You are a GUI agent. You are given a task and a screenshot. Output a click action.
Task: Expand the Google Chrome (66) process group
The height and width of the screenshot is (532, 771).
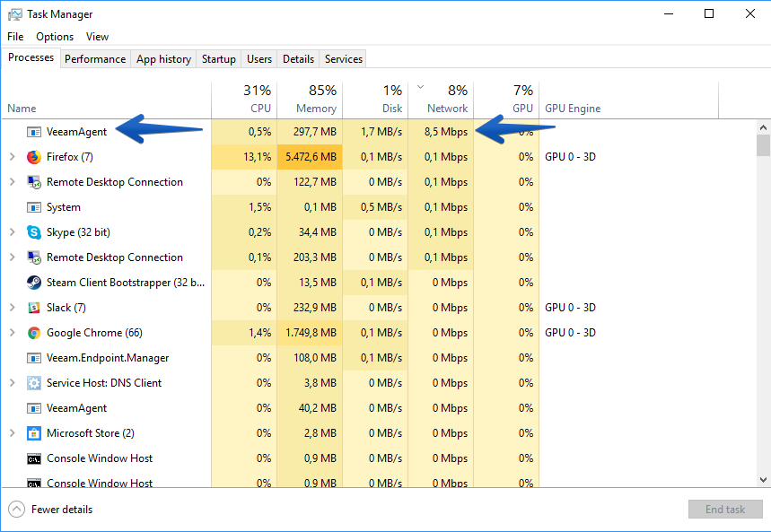pyautogui.click(x=13, y=332)
